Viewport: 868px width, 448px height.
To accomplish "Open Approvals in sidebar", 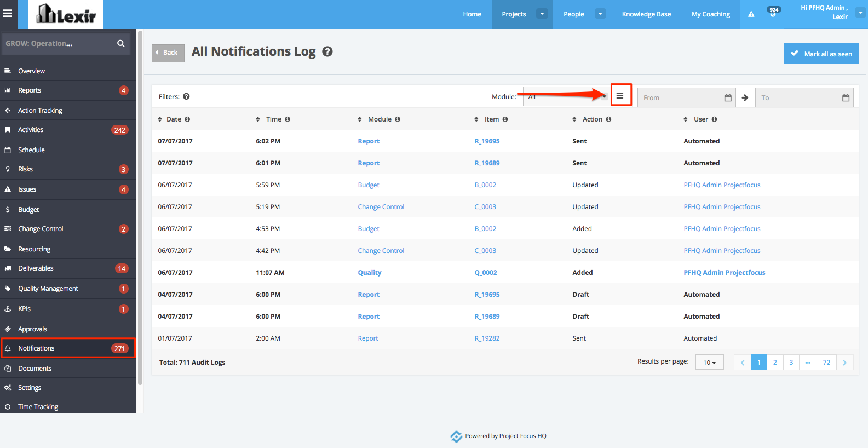I will point(68,329).
